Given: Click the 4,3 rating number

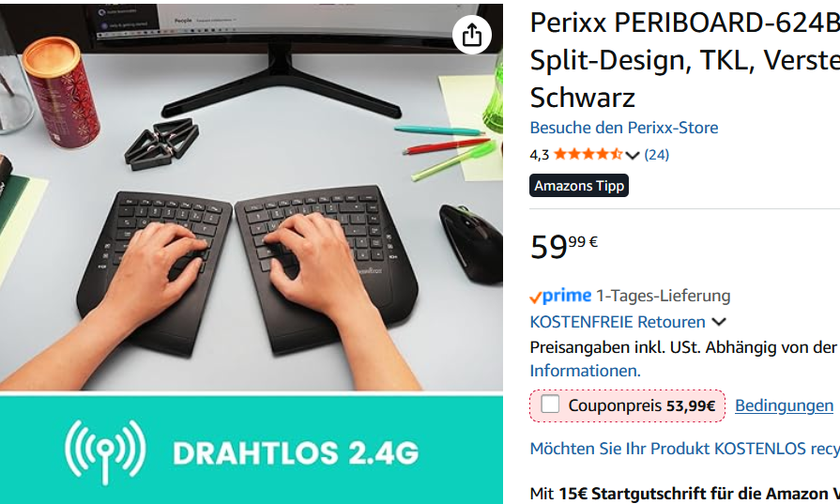Looking at the screenshot, I should (540, 155).
